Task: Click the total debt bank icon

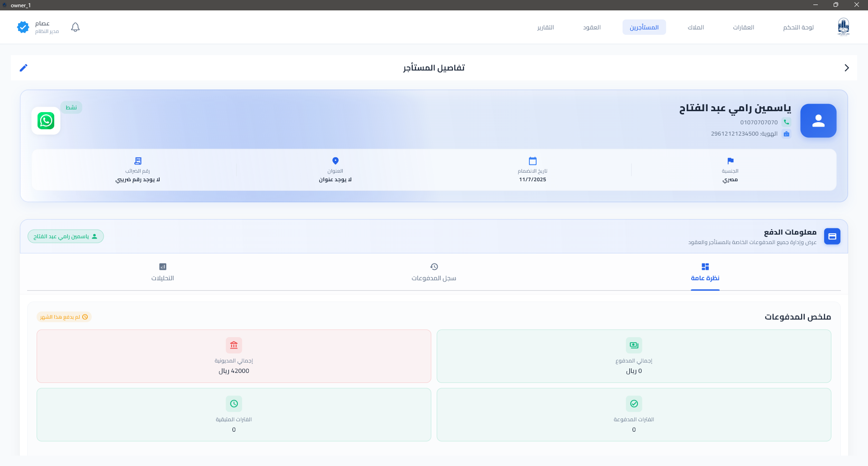Action: pos(234,345)
